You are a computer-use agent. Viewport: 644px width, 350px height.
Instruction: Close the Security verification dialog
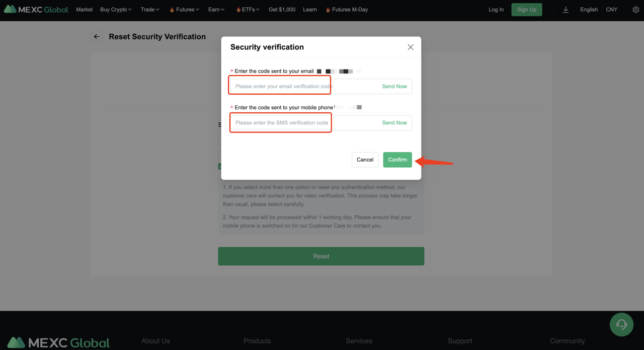[411, 47]
